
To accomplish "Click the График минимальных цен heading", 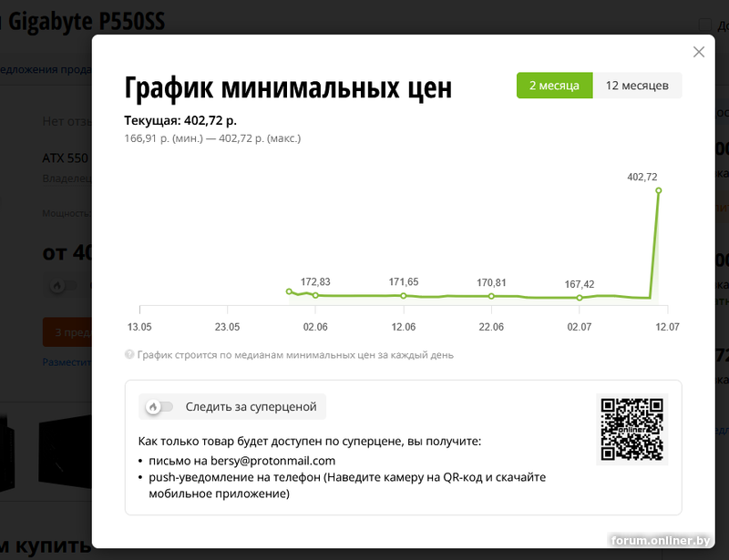I will (x=288, y=87).
